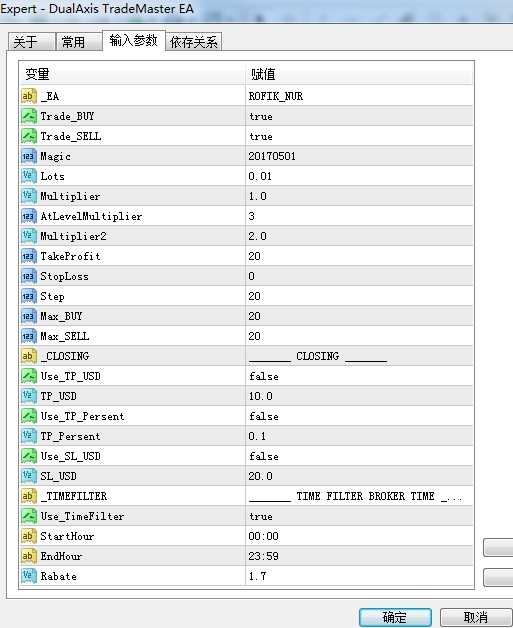Viewport: 513px width, 628px height.
Task: Click the string icon beside _CLOSING
Action: point(28,356)
